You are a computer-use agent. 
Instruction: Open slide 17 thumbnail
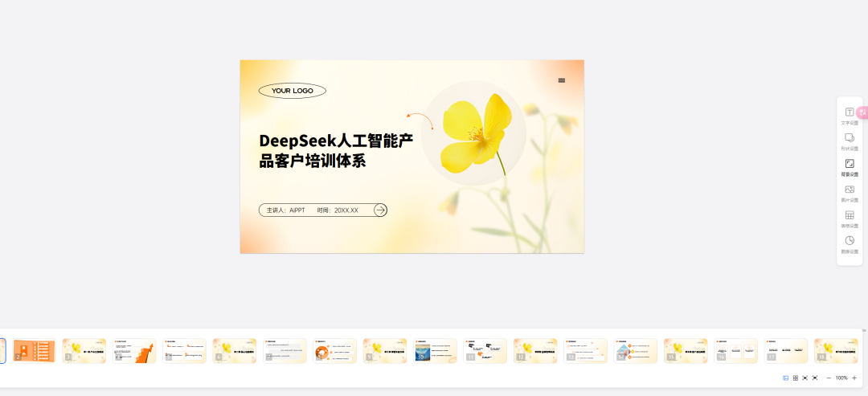(786, 351)
